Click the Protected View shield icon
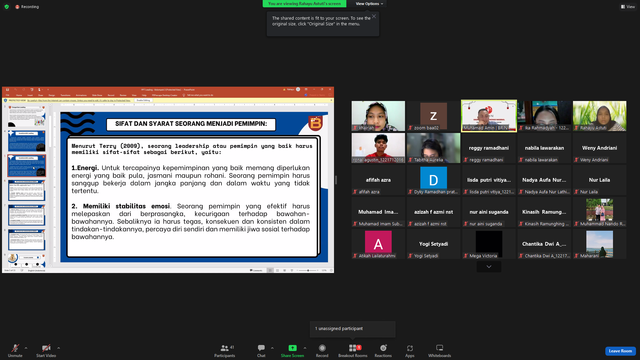The height and width of the screenshot is (360, 640). coord(5,100)
